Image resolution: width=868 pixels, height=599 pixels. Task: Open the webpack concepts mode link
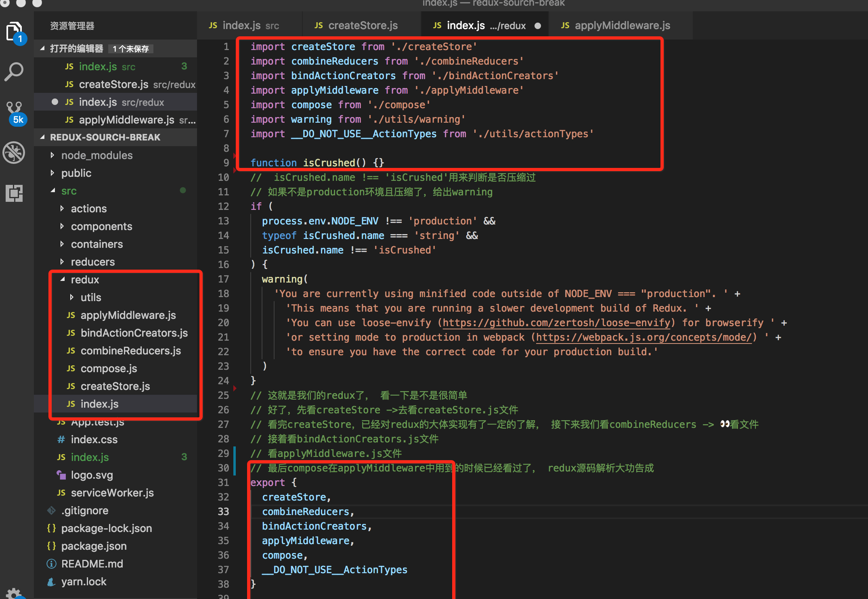point(644,337)
